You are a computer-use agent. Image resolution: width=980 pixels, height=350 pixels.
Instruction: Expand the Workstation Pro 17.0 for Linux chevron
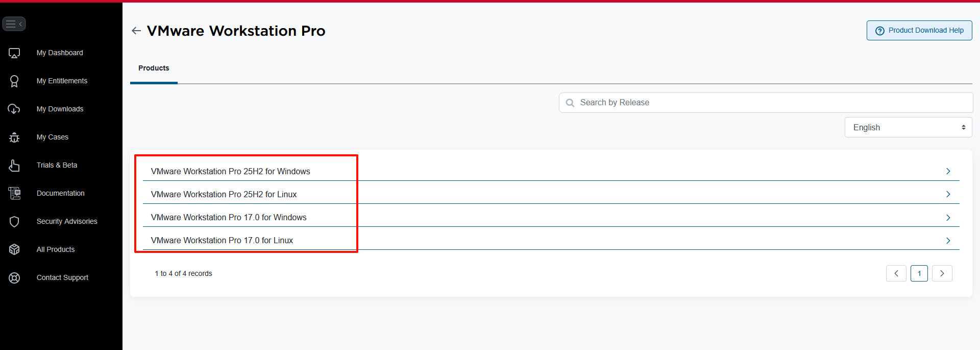point(948,240)
